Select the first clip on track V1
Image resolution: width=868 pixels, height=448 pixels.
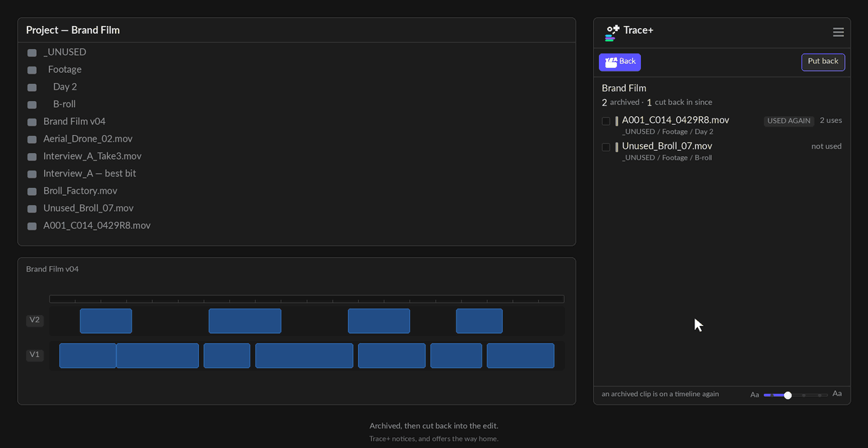tap(88, 356)
